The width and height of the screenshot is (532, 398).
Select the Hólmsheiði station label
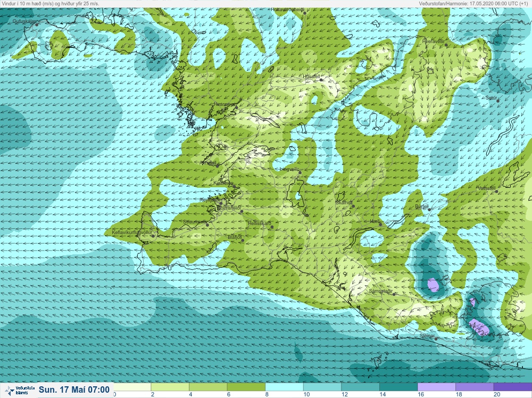point(228,208)
